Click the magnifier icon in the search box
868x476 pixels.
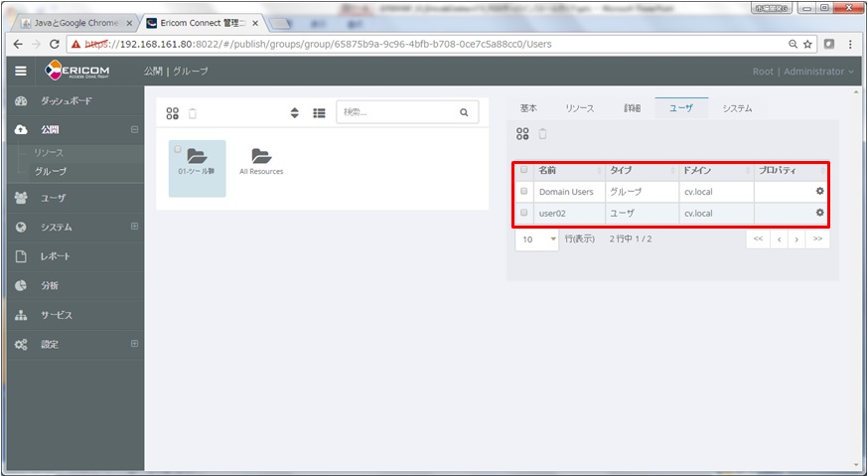coord(464,113)
